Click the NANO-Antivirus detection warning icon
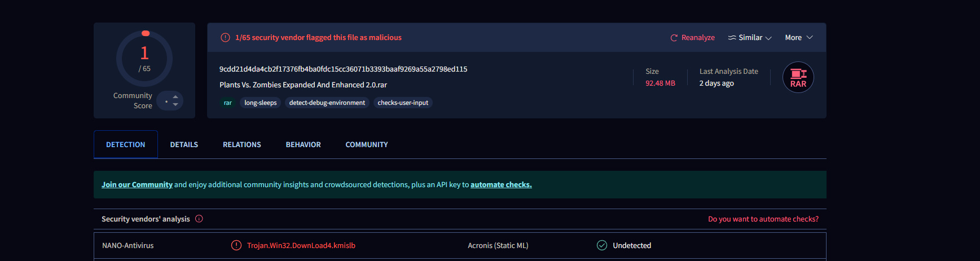 (236, 245)
